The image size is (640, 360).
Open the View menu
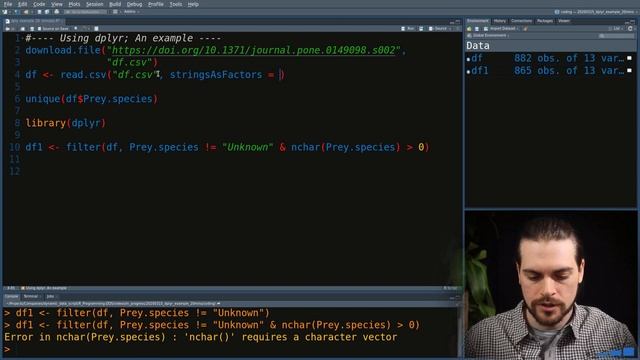(57, 4)
